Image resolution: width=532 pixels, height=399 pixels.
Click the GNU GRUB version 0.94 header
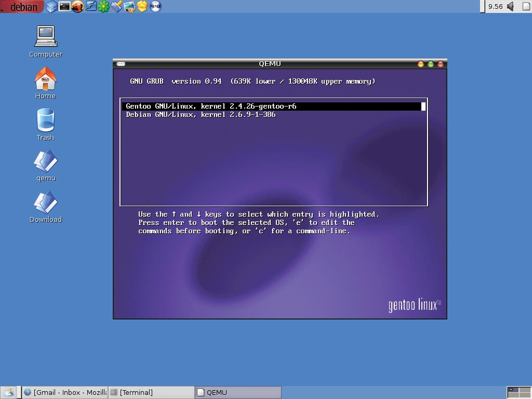click(252, 82)
